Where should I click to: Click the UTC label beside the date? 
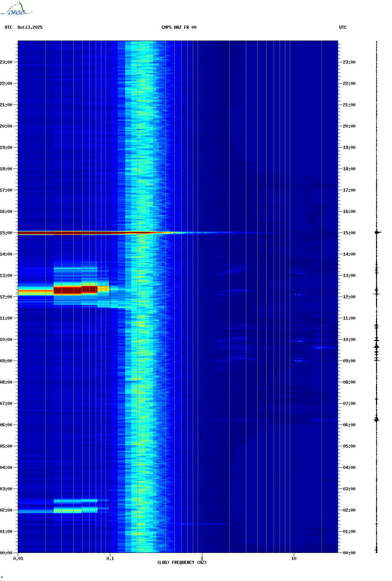[9, 27]
